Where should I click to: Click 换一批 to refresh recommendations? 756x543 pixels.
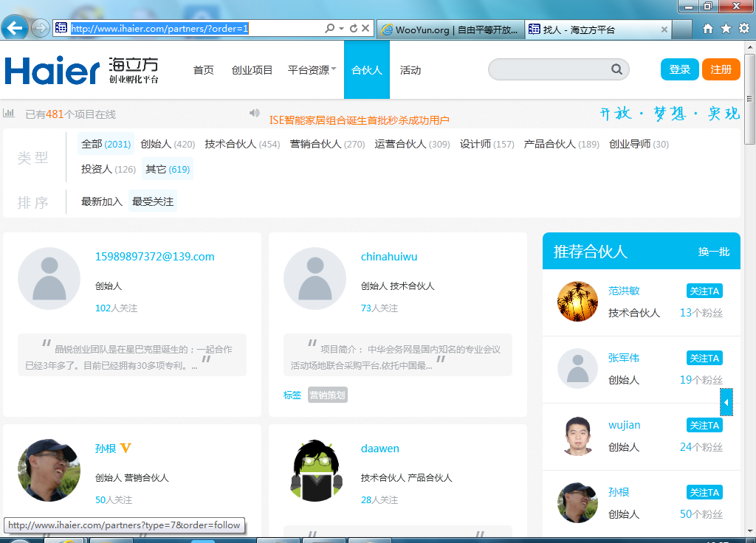[714, 252]
